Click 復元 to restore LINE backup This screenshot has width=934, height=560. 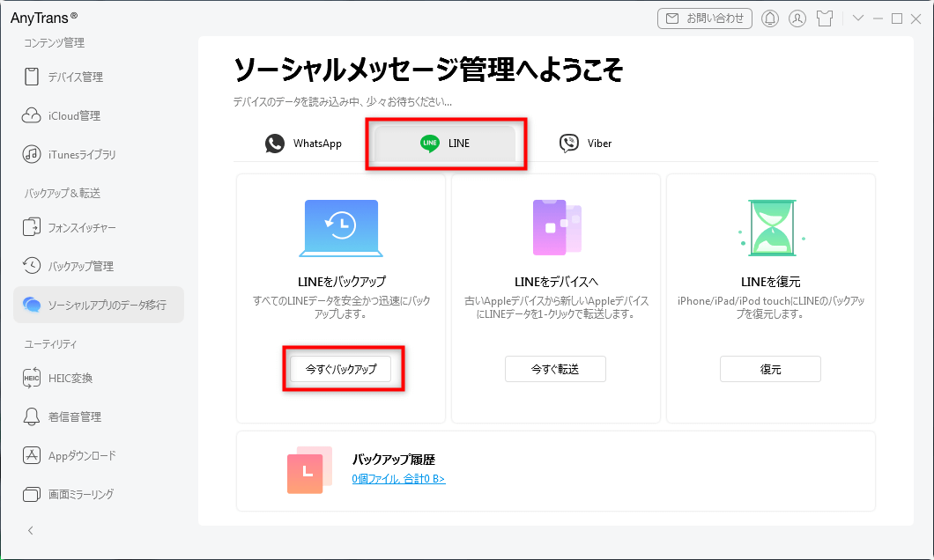(x=770, y=369)
